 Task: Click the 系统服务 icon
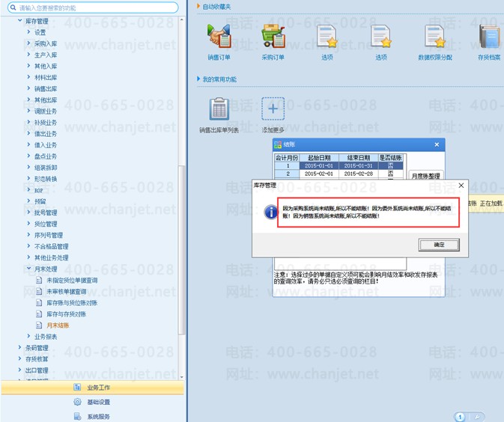77,416
